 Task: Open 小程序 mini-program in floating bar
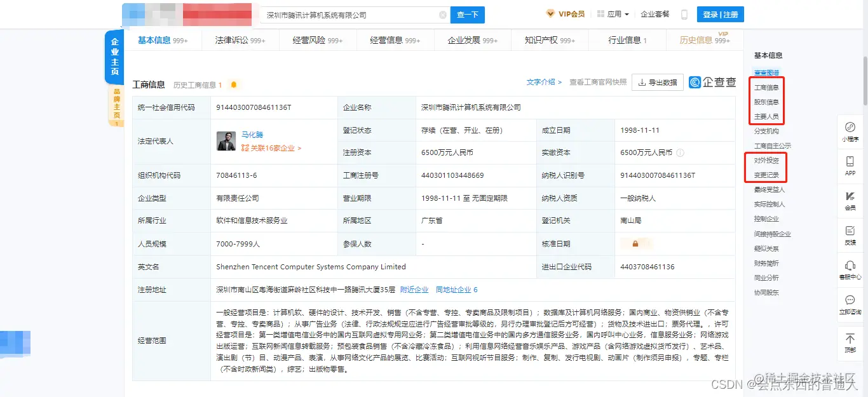(850, 131)
